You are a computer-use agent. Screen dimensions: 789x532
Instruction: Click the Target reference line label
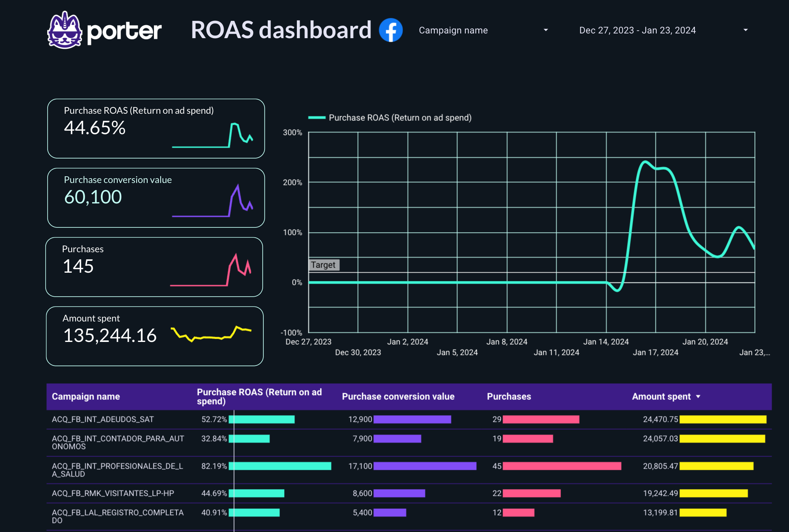click(323, 265)
